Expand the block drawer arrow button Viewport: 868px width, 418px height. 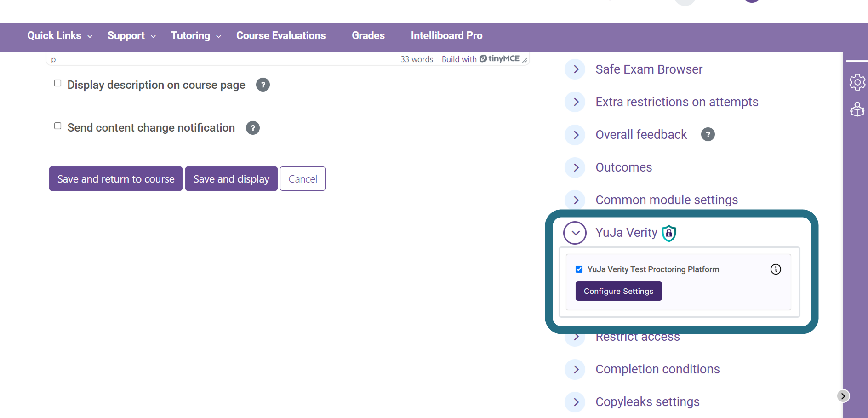(x=843, y=396)
